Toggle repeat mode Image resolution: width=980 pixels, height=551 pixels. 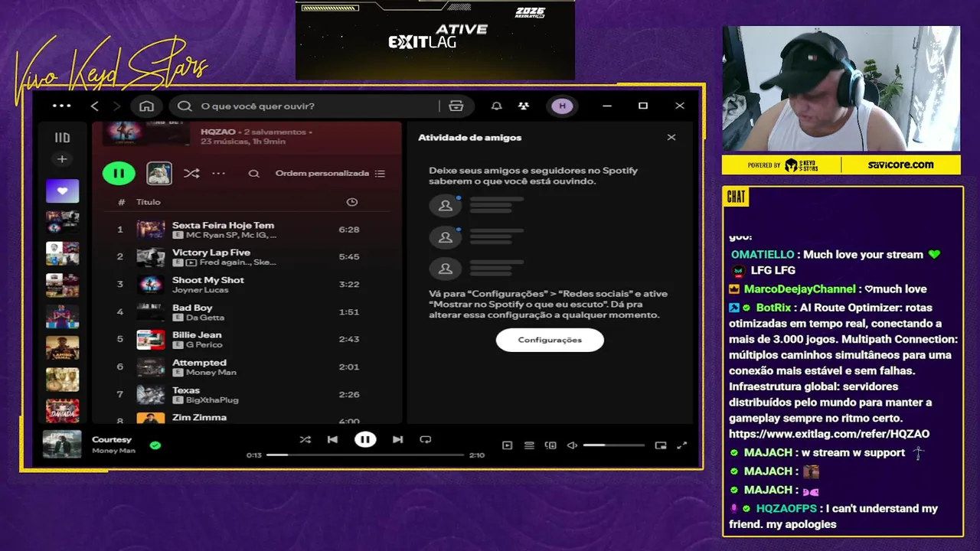[x=426, y=439]
